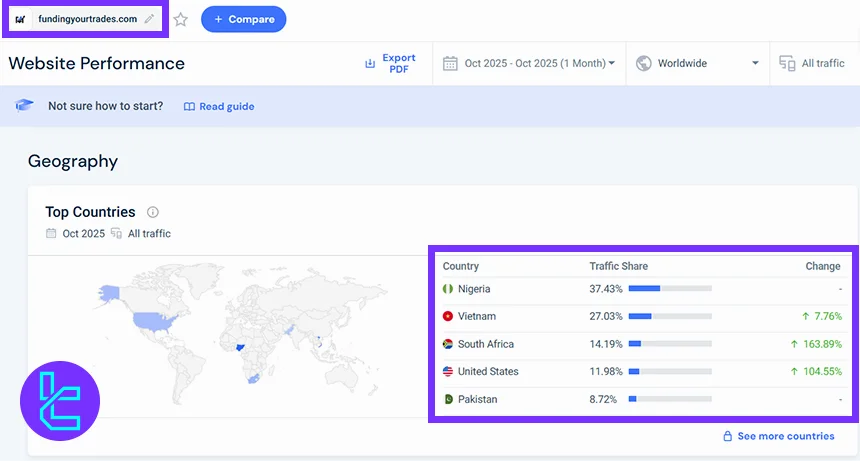860x461 pixels.
Task: Click Vietnam's 27.03% traffic share bar
Action: [670, 316]
